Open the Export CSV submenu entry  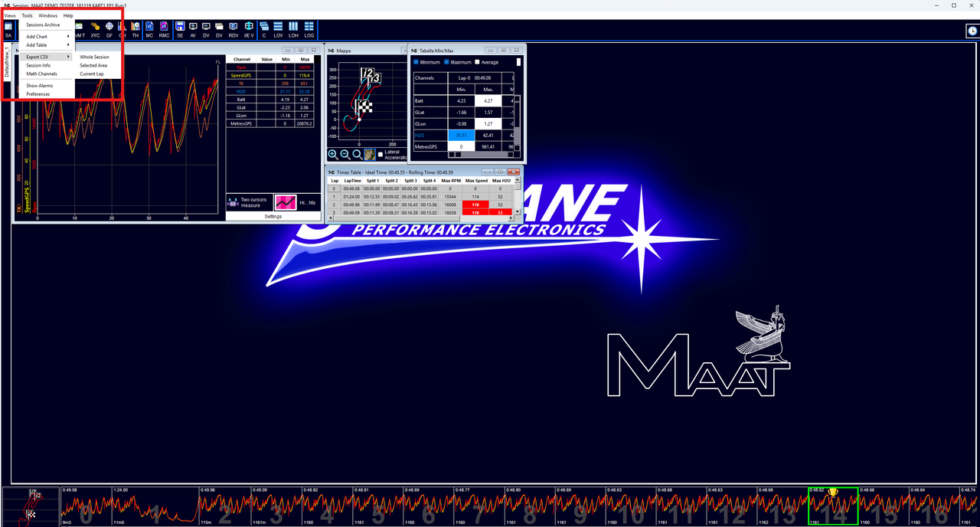click(x=47, y=57)
